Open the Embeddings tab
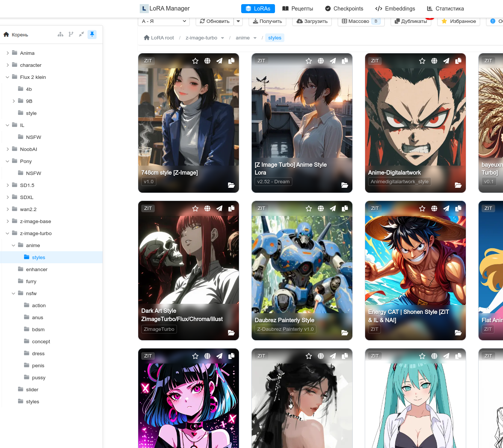503x448 pixels. click(395, 9)
